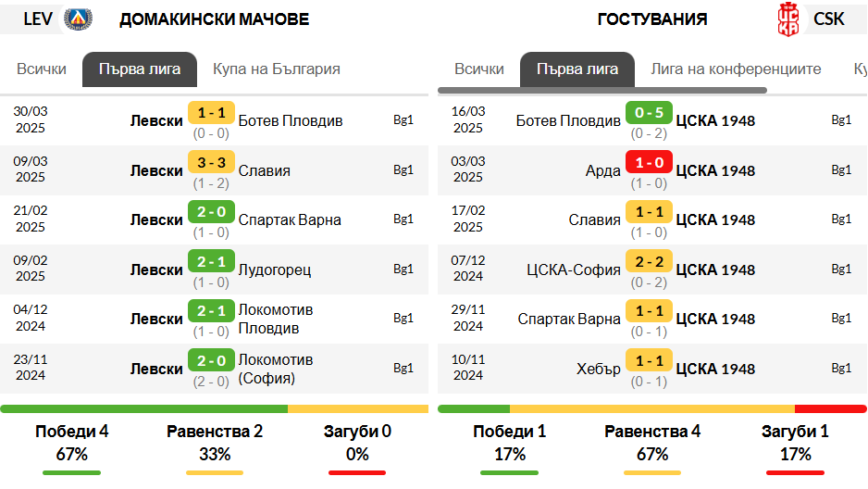Open the green 0 - 5 Botev Plovdiv score badge
This screenshot has height=489, width=868.
(x=649, y=113)
